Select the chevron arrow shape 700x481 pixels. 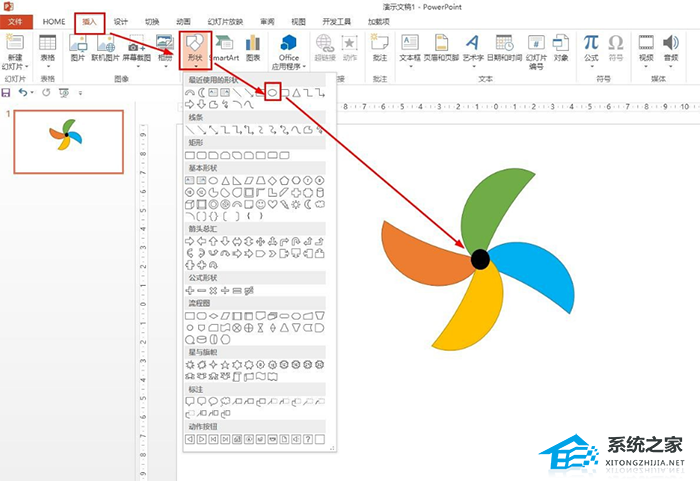(x=272, y=254)
